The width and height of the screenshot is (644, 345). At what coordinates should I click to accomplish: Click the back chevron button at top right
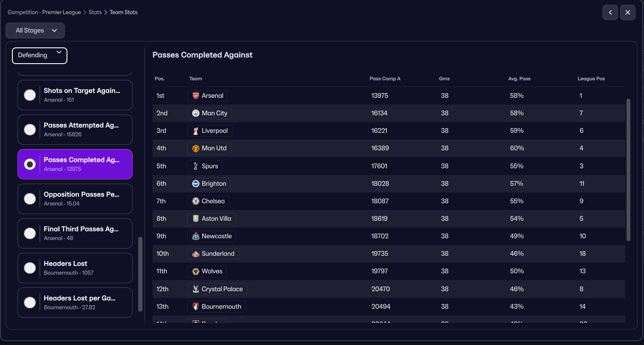point(610,12)
